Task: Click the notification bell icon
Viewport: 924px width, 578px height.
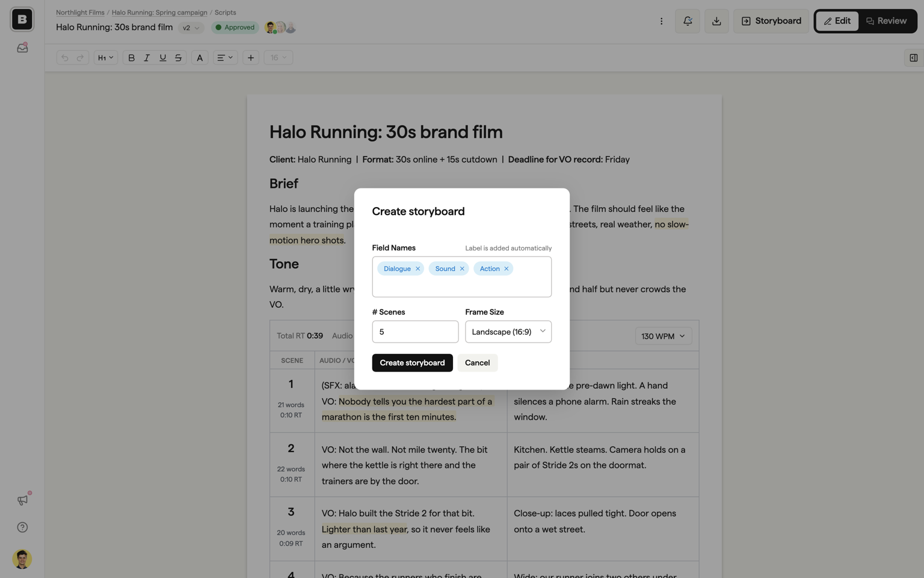Action: pos(688,21)
